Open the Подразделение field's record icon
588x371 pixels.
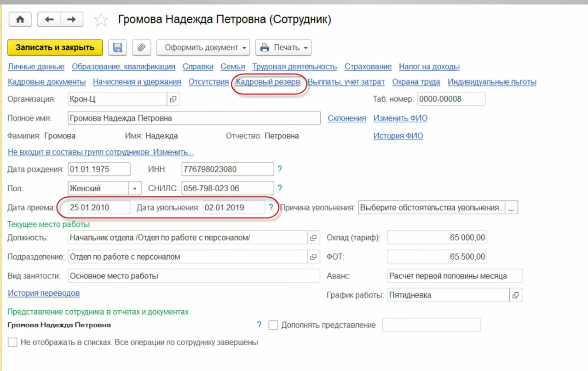(313, 257)
